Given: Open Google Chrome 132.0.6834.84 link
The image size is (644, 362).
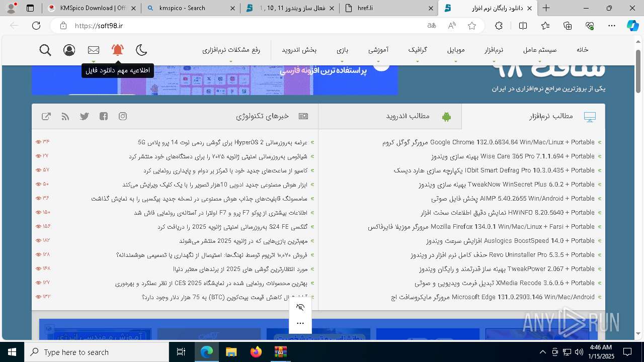Looking at the screenshot, I should 489,142.
